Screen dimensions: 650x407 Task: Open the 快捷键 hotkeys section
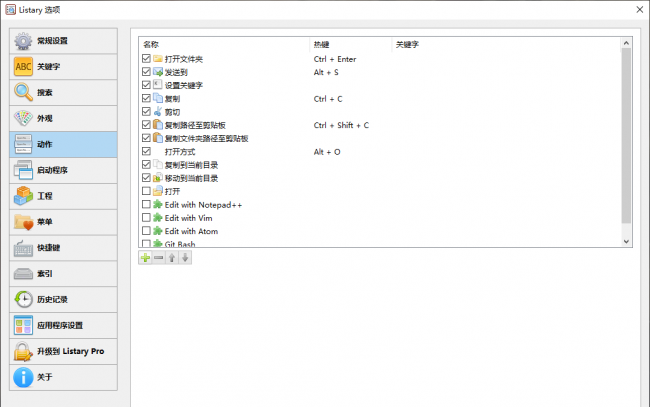coord(63,248)
